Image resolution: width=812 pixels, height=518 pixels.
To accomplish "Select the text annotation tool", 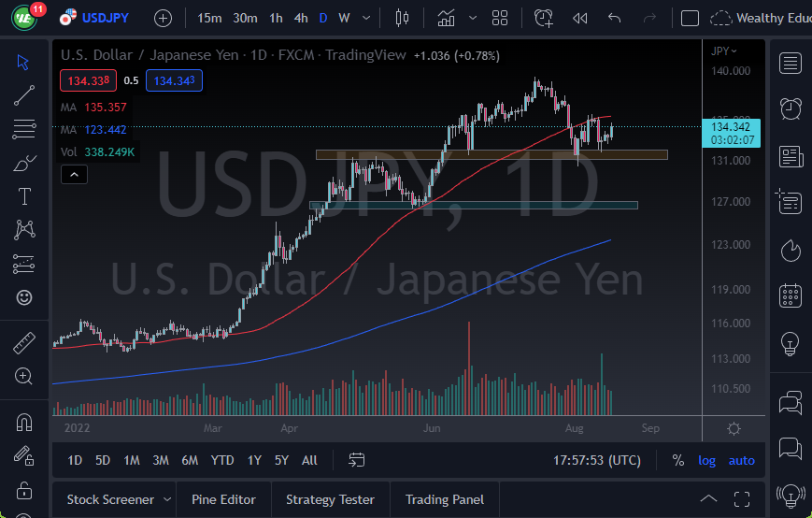I will point(24,196).
